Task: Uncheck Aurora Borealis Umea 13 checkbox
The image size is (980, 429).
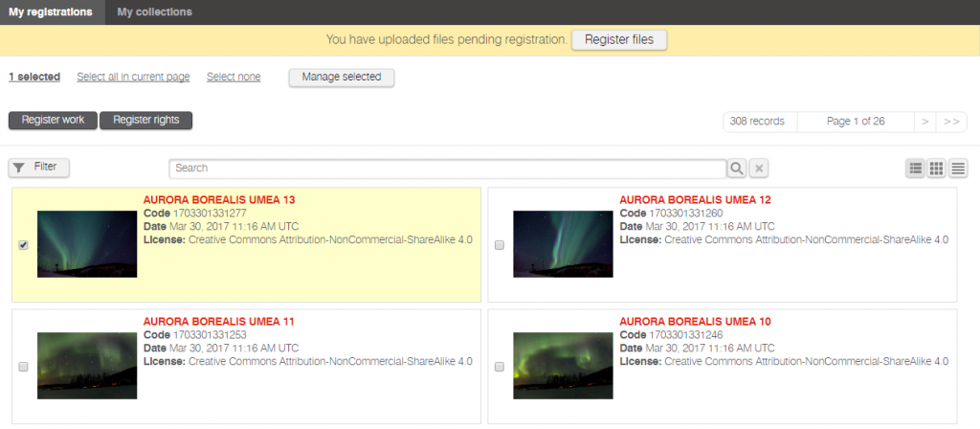Action: (24, 245)
